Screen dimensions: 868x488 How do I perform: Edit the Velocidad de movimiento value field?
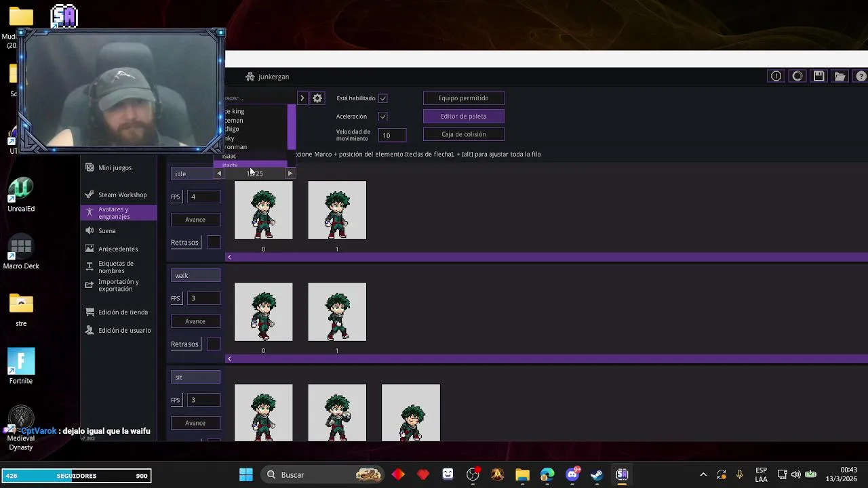coord(393,135)
